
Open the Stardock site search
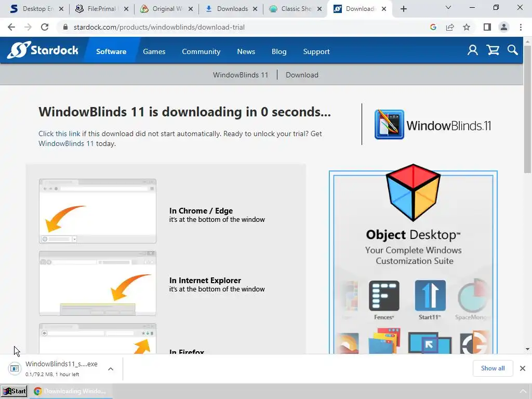pyautogui.click(x=513, y=50)
